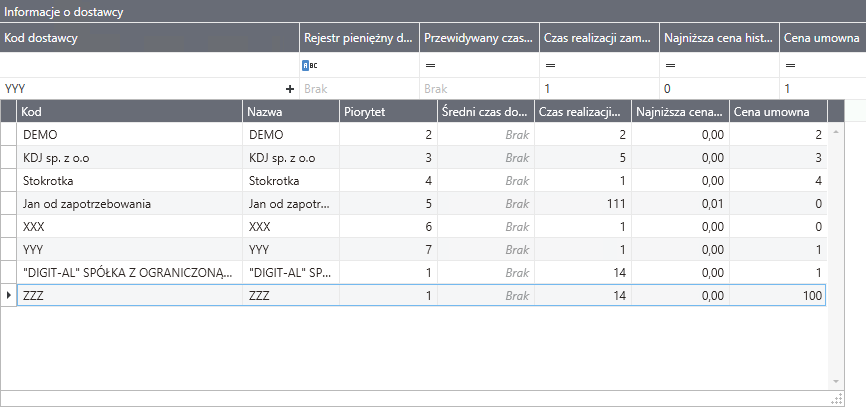Click the row indicator arrow beside ZZZ
This screenshot has width=866, height=407.
pos(9,296)
